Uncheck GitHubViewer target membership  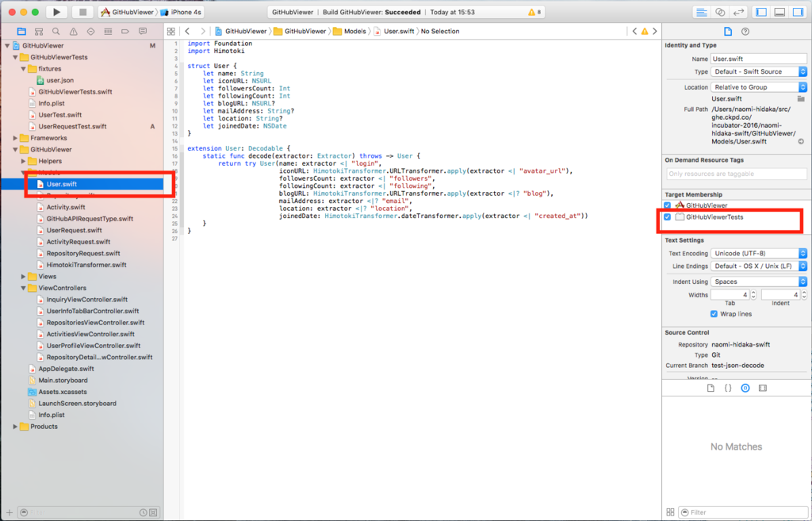668,205
